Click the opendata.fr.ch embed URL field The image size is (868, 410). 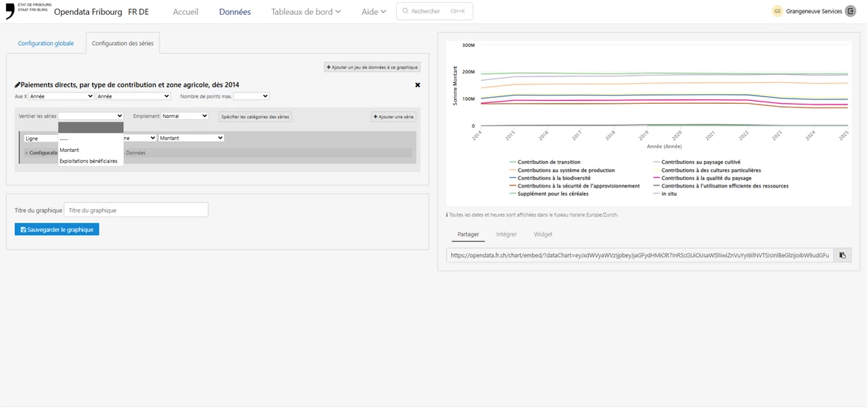coord(640,255)
